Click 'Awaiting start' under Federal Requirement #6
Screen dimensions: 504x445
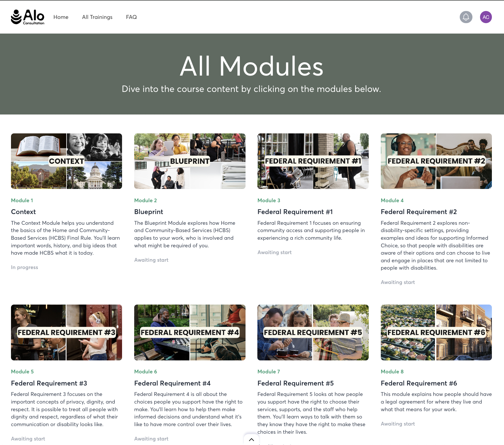pyautogui.click(x=398, y=424)
